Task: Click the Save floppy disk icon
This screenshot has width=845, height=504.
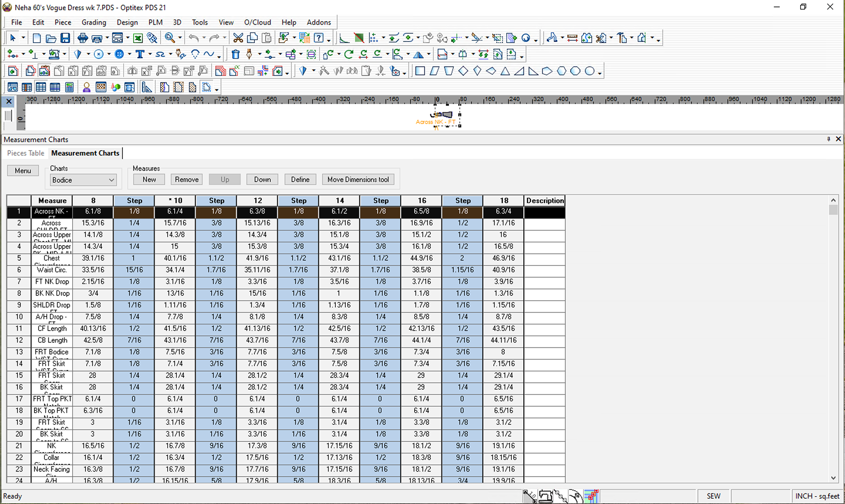Action: click(65, 38)
